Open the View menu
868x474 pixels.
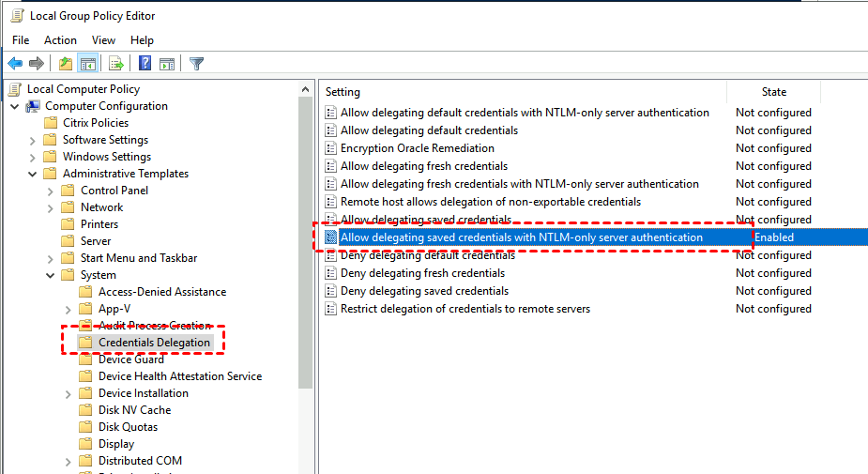pyautogui.click(x=103, y=40)
